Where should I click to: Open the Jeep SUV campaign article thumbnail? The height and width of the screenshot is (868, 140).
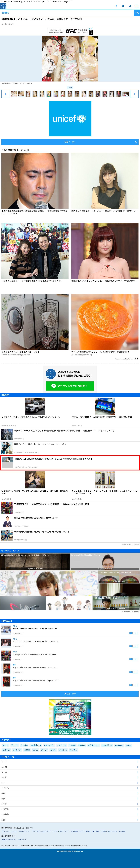(x=35, y=406)
